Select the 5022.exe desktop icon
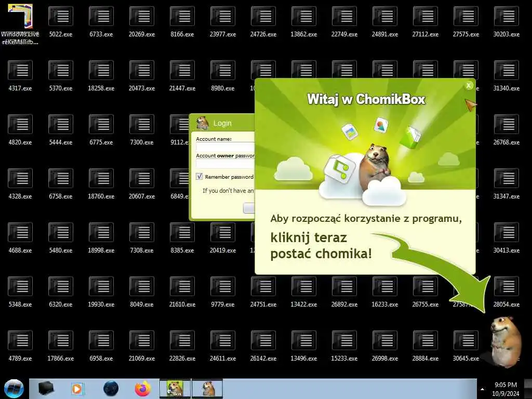This screenshot has height=399, width=532. click(61, 22)
